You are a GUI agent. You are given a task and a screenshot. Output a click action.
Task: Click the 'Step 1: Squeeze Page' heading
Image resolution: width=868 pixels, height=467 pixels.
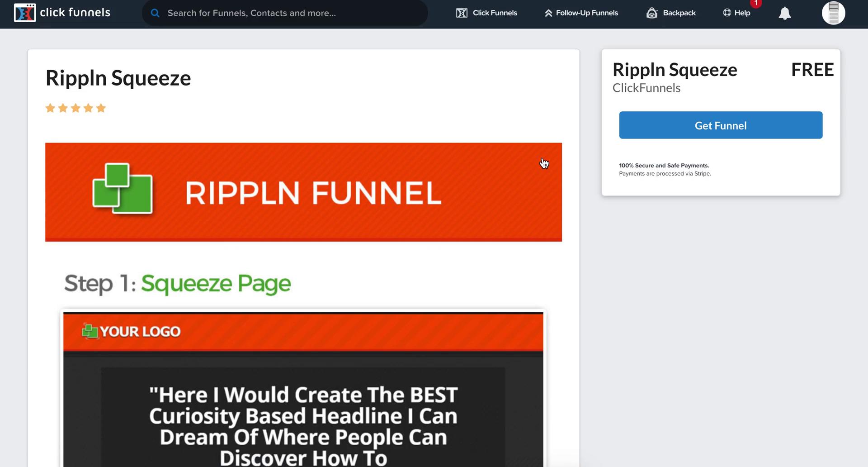click(178, 284)
